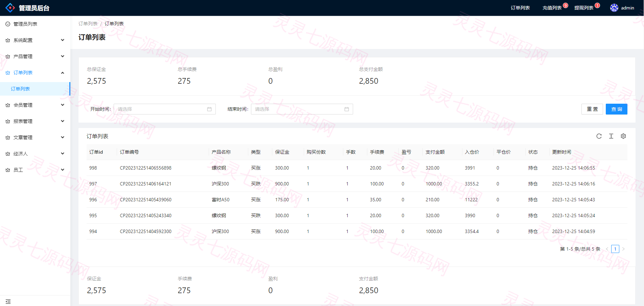This screenshot has height=306, width=644.
Task: Click the 提现列表 badge showing 1
Action: 597,5
